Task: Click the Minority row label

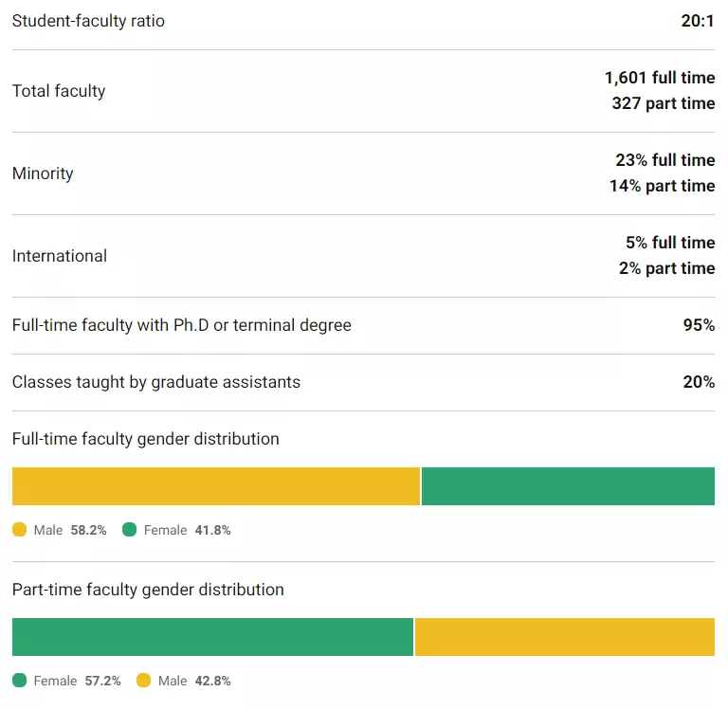Action: pos(43,173)
